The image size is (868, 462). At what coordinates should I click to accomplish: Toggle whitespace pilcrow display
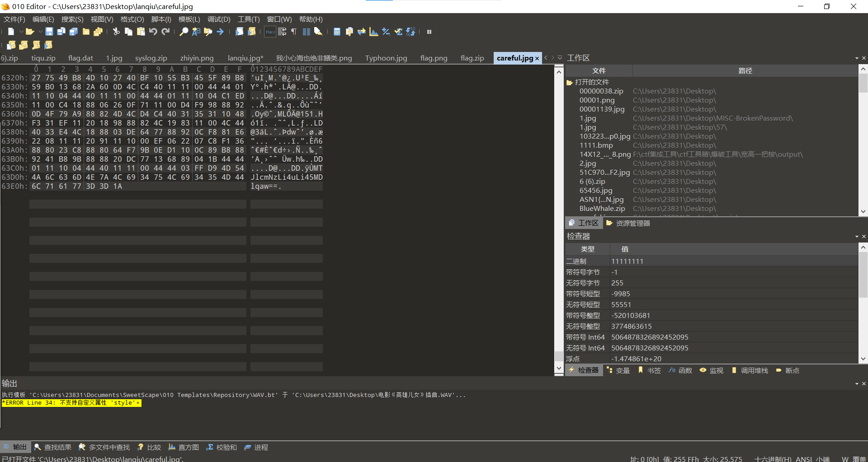[x=294, y=32]
